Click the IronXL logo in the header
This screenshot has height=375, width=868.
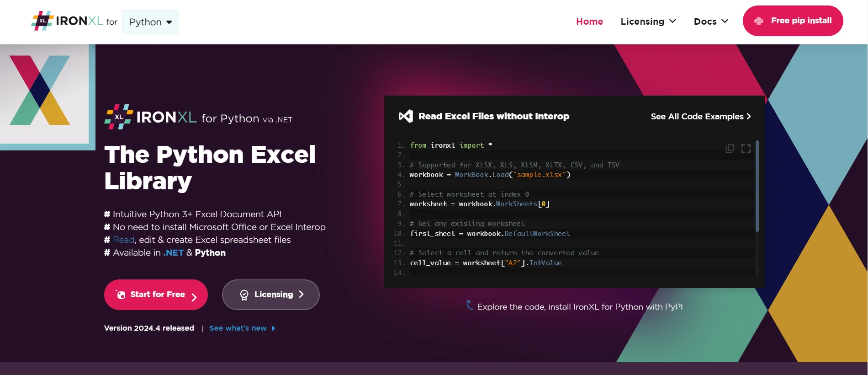pyautogui.click(x=67, y=21)
